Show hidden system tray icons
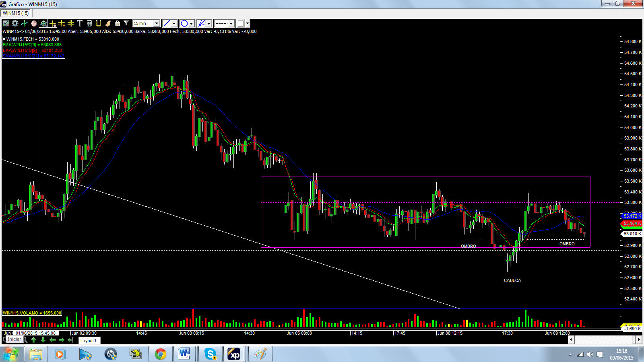 (x=570, y=354)
